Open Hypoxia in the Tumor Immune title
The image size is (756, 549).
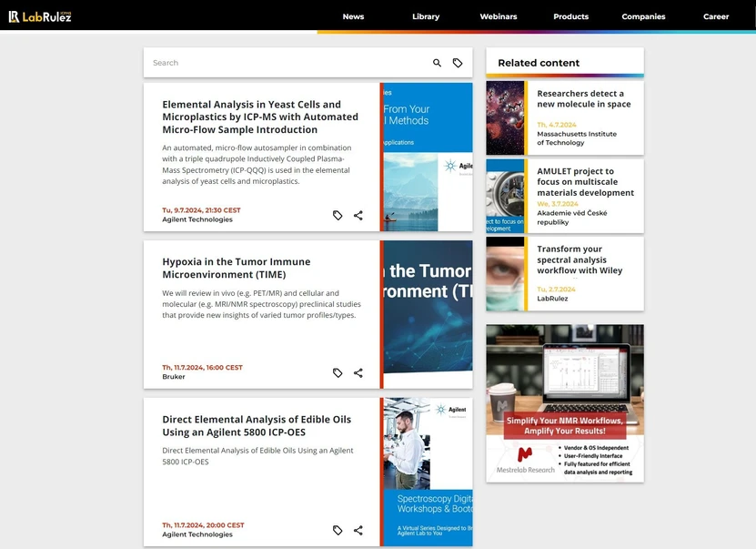(237, 268)
